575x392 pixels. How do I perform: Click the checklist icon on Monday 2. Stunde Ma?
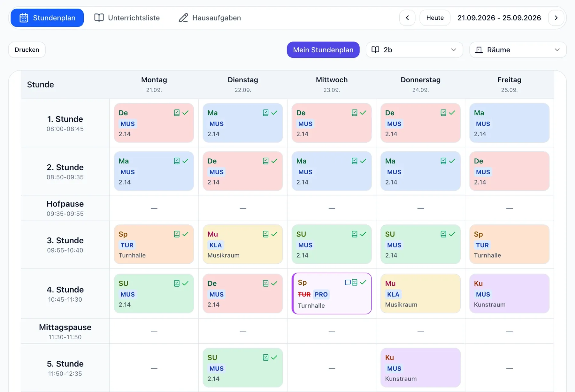(177, 161)
